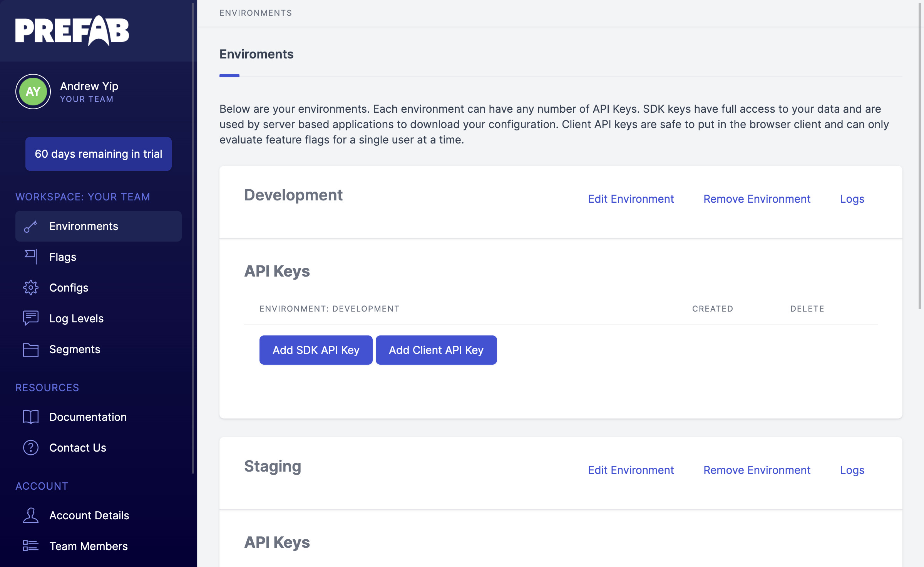Click the 60 days trial banner
Viewport: 924px width, 567px height.
[x=98, y=153]
